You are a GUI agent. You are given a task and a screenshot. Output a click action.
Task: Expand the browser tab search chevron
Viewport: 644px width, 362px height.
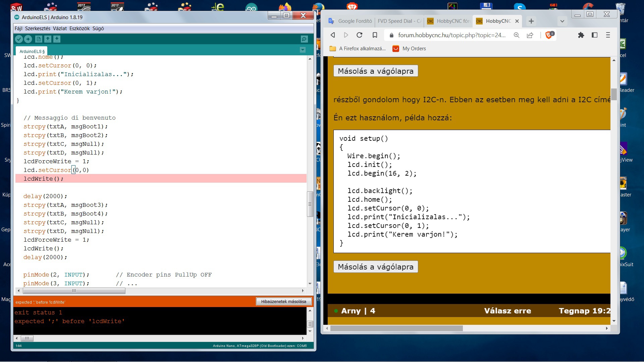[x=562, y=21]
